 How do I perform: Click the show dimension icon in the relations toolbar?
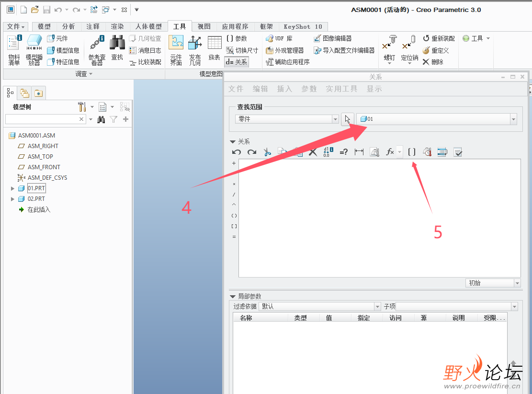point(359,152)
